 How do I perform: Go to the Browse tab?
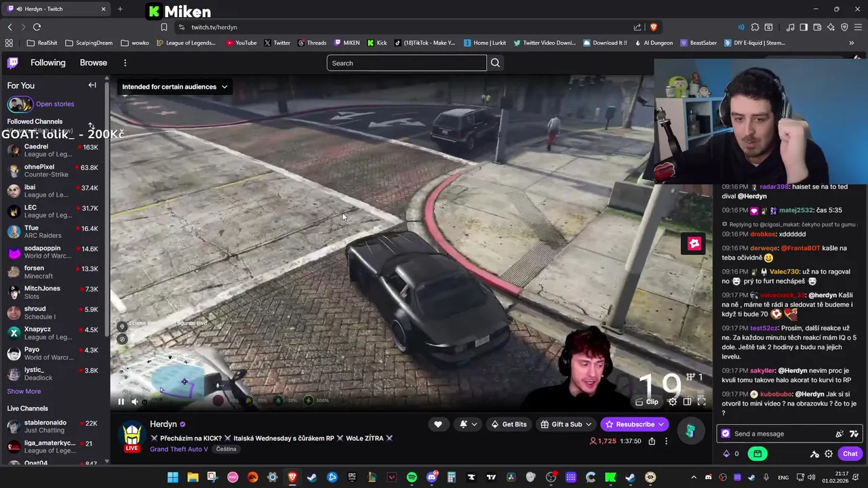pos(94,62)
